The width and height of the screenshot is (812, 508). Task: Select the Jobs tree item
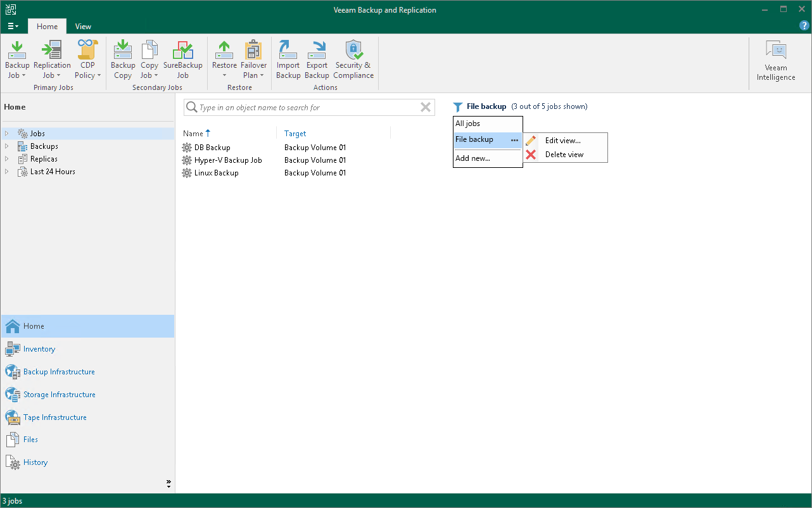tap(87, 134)
